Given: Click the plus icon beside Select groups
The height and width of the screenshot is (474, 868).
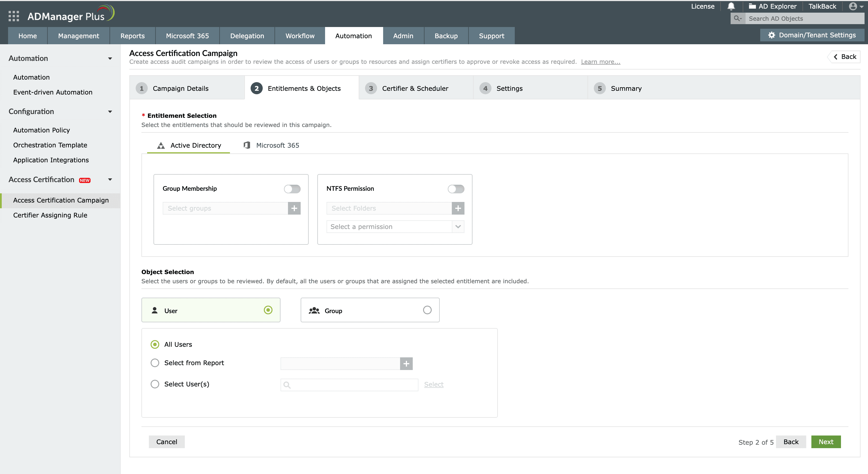Looking at the screenshot, I should (294, 208).
